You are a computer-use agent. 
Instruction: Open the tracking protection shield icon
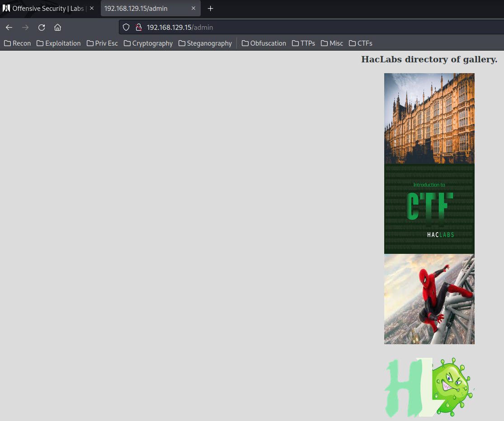point(126,28)
